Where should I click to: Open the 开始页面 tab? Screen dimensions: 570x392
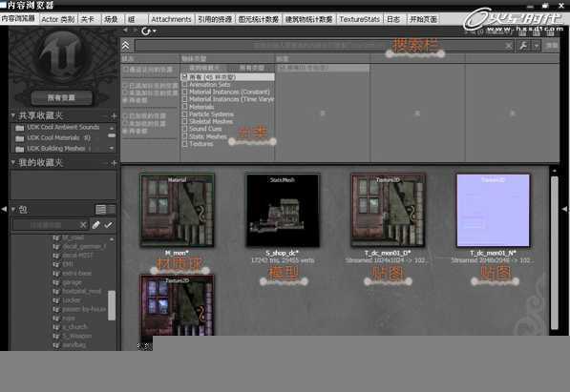tap(423, 19)
